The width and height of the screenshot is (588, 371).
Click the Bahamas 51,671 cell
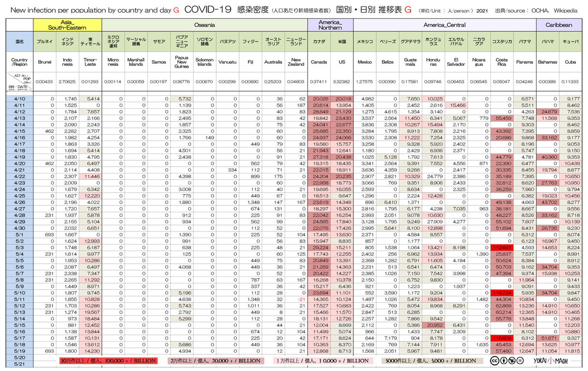point(547,337)
